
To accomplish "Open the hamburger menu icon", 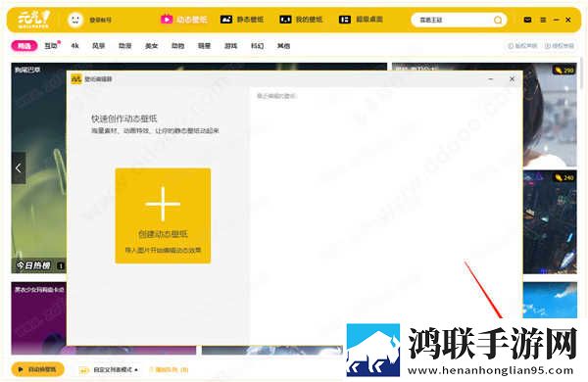I will pyautogui.click(x=543, y=20).
